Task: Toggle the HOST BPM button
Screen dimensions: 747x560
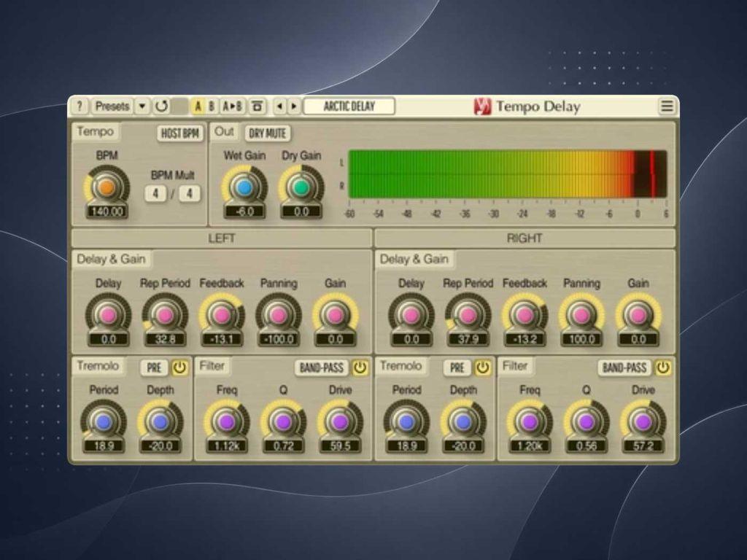Action: 179,133
